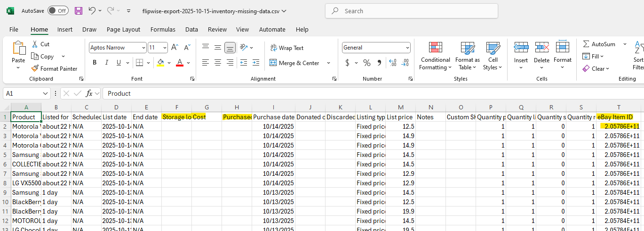Toggle the AutoSave switch
Viewport: 644px width, 231px height.
[58, 10]
